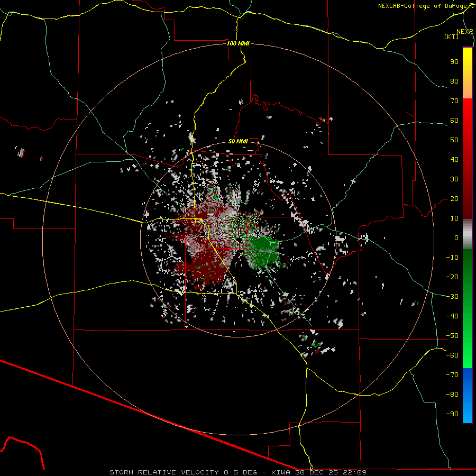Click the NEXLAB-College of DuPage credit text
Viewport: 476px width, 476px height.
tap(423, 6)
